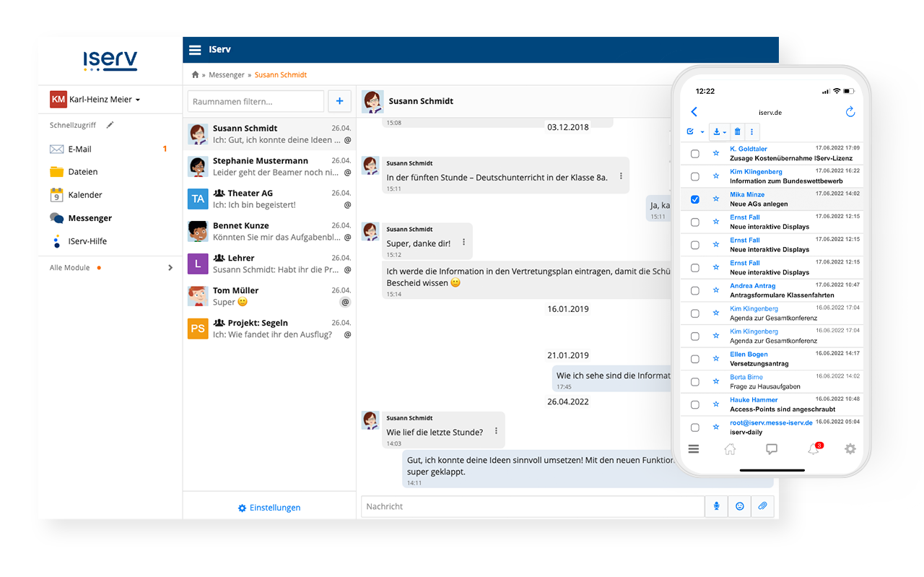The width and height of the screenshot is (924, 577).
Task: Check the Berta Birne email checkbox
Action: [x=695, y=382]
